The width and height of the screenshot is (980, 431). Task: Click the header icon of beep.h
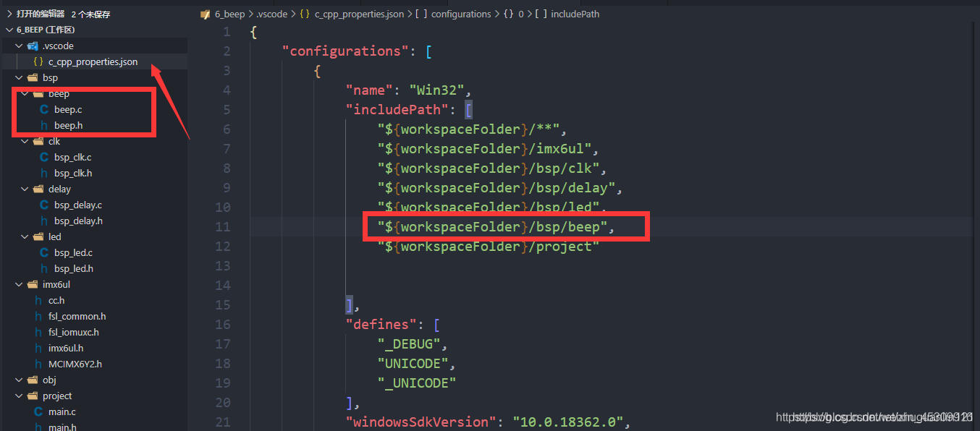click(44, 125)
